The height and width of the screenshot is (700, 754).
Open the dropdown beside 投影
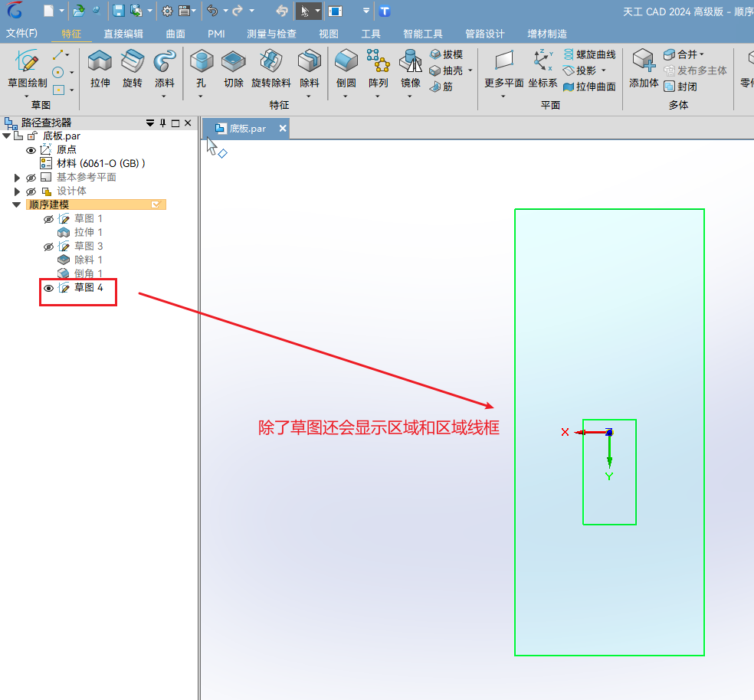pyautogui.click(x=604, y=70)
